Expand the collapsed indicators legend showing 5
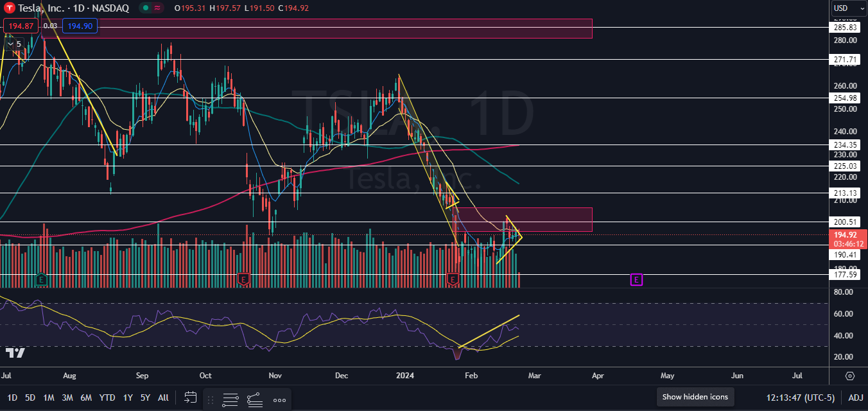Screen dimensions: 868x411 [x=14, y=44]
